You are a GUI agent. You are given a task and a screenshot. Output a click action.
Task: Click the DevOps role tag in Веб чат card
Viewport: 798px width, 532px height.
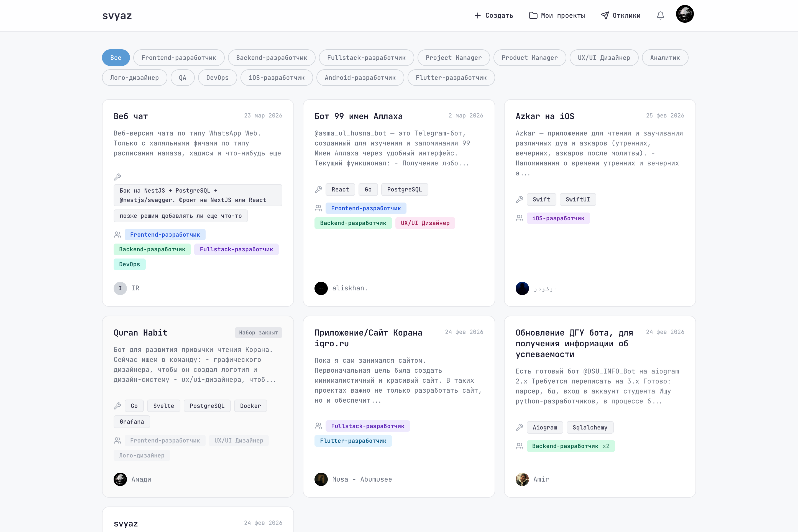130,264
